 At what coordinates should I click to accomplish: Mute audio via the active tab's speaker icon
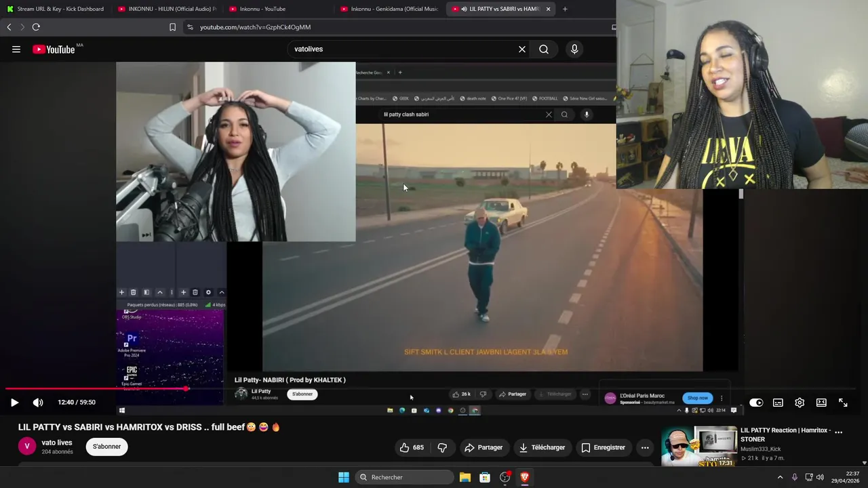point(464,9)
